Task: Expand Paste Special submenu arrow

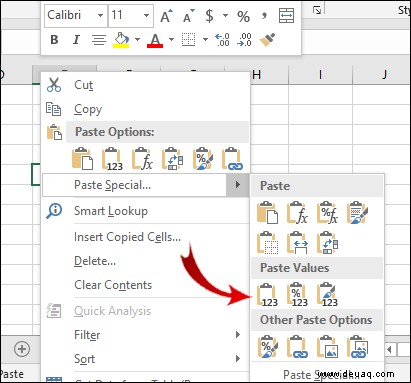Action: pyautogui.click(x=238, y=185)
